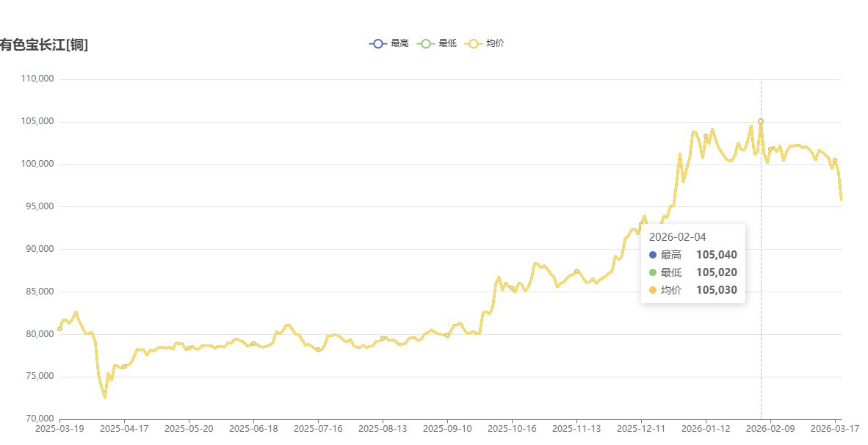Click the 2025-12-11 x-axis date label
The height and width of the screenshot is (445, 868).
click(641, 428)
